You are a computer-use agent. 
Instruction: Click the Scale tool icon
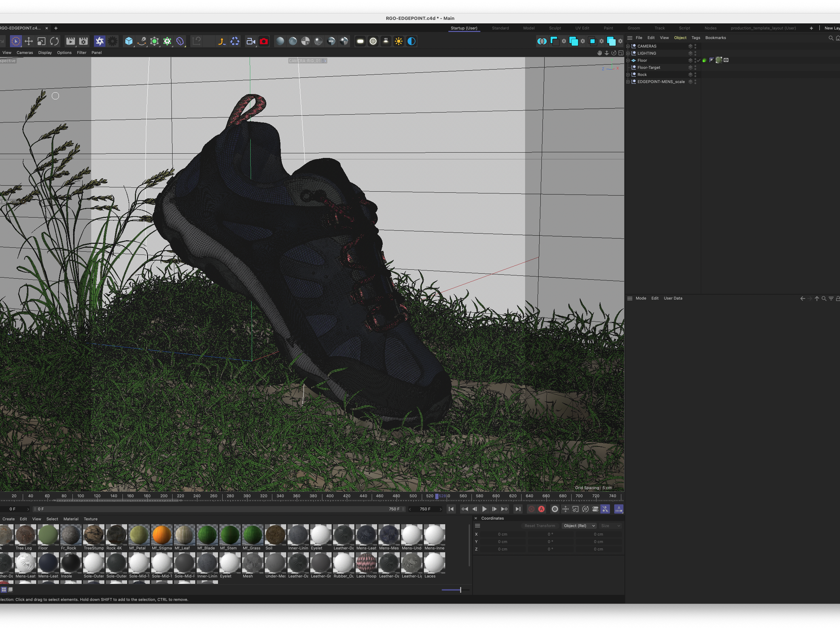click(42, 42)
